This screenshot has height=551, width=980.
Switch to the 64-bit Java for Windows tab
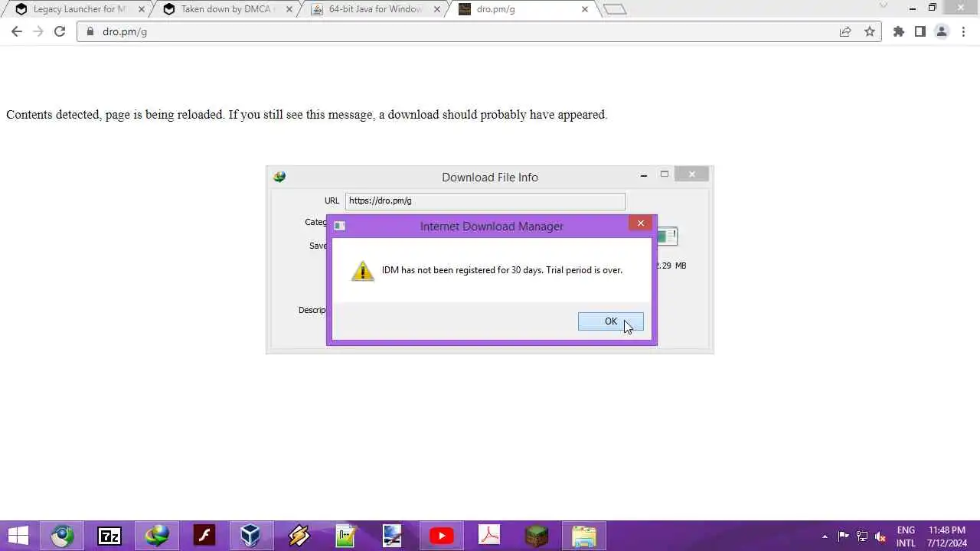(374, 9)
